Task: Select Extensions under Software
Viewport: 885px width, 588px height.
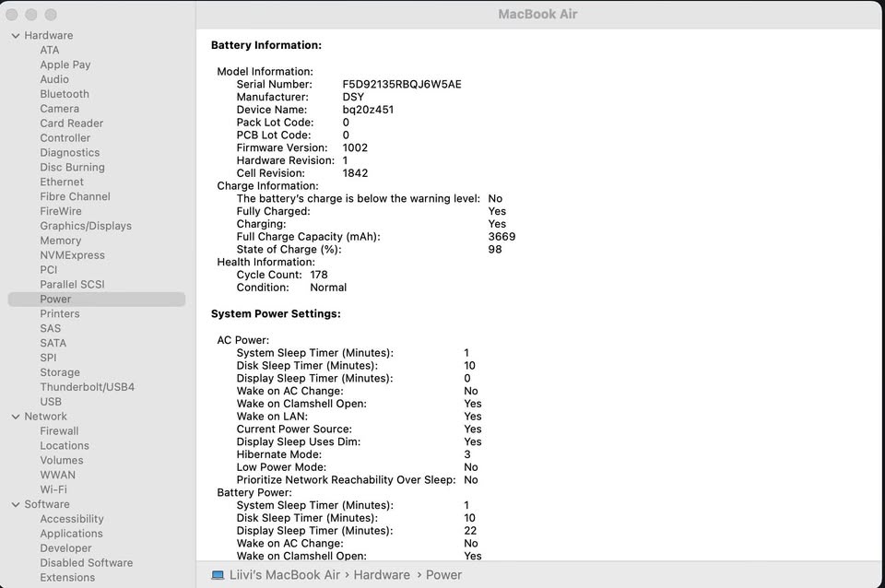Action: tap(67, 579)
